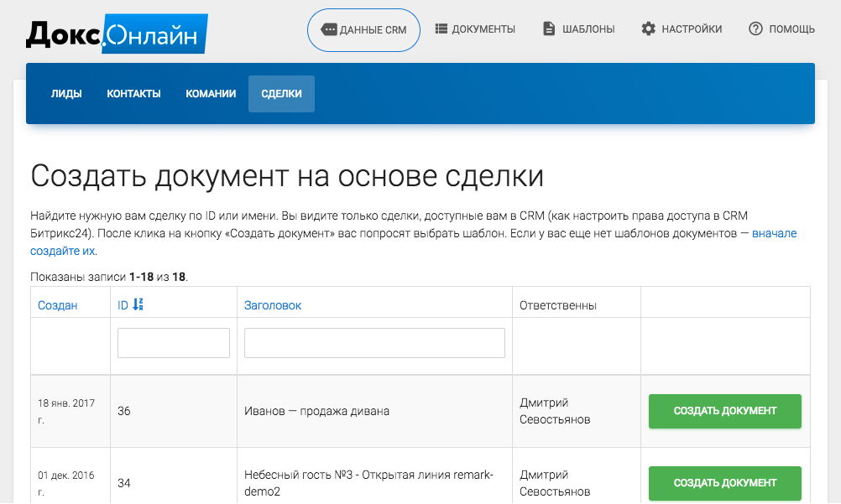Viewport: 841px width, 504px height.
Task: Sort the table by the Заголовок column
Action: coord(274,304)
